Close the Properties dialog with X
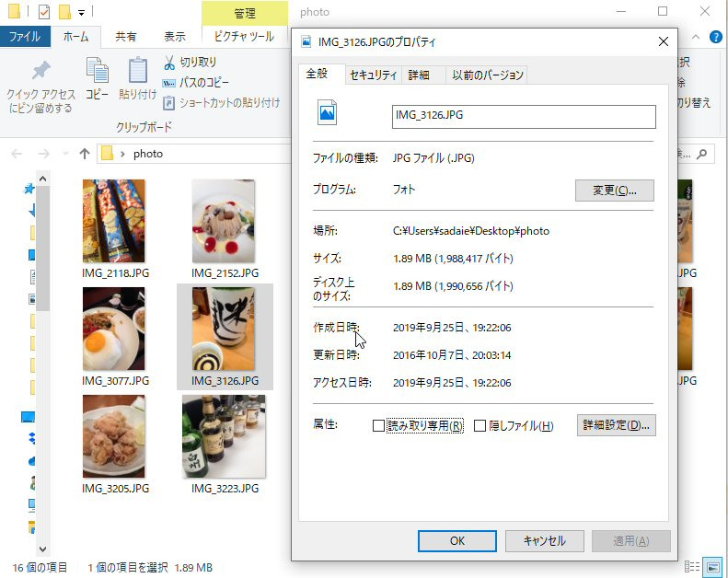The height and width of the screenshot is (578, 728). (664, 41)
